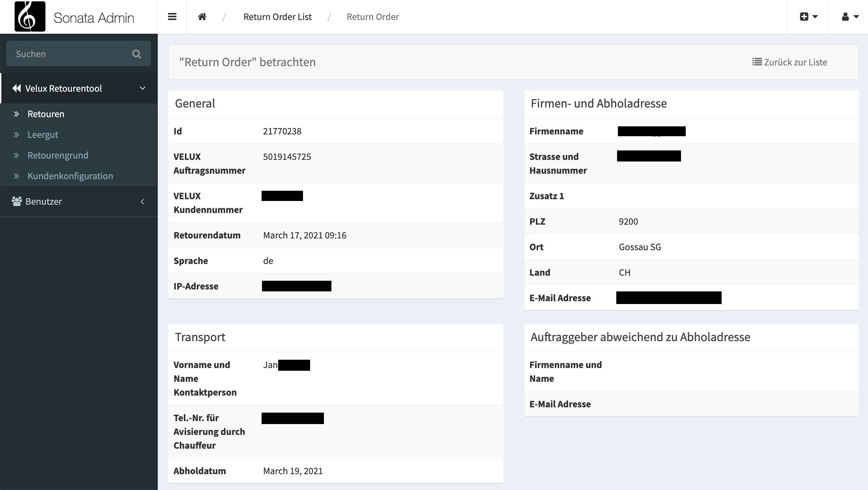This screenshot has height=490, width=868.
Task: Click the Sonata Admin treble clef logo
Action: [x=30, y=17]
